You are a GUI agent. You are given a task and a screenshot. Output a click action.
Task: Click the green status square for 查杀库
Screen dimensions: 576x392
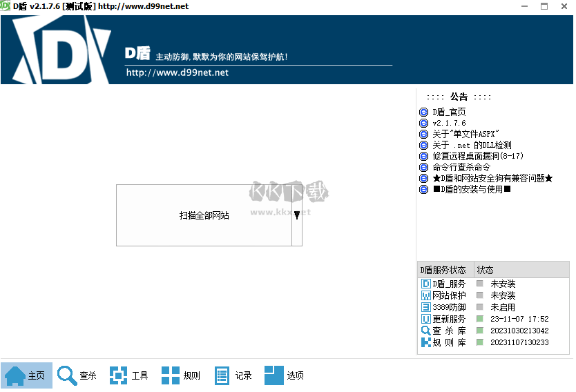coord(480,331)
